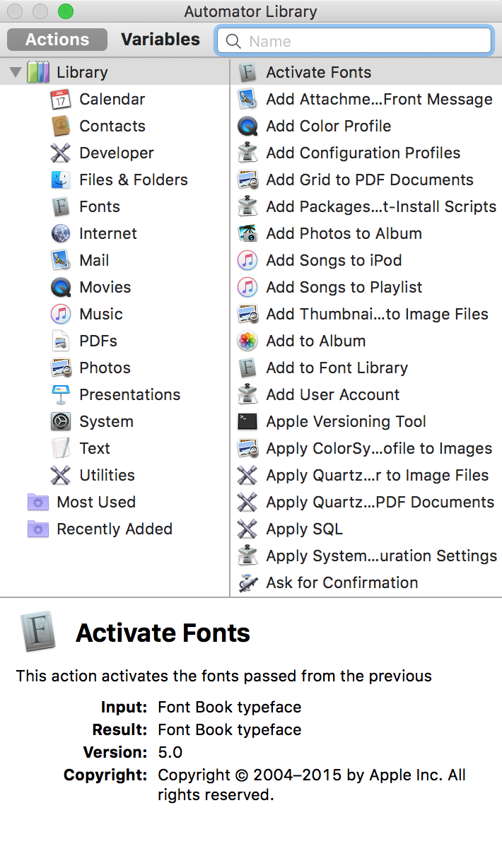502x868 pixels.
Task: Click the Photos category icon
Action: [61, 368]
